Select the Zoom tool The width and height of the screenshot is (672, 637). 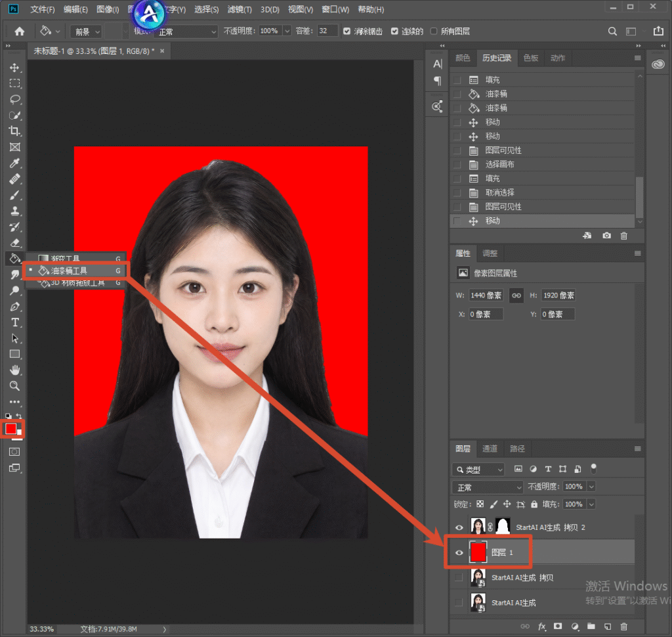[x=14, y=386]
